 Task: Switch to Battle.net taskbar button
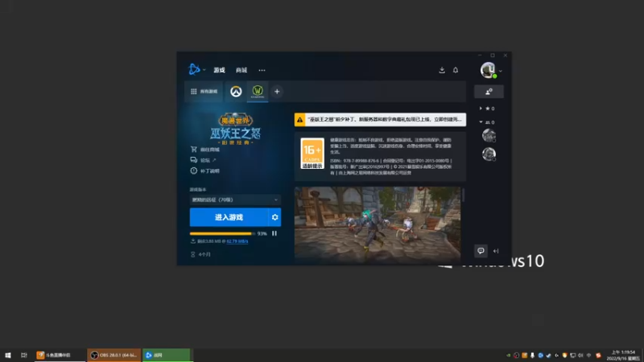(x=167, y=355)
